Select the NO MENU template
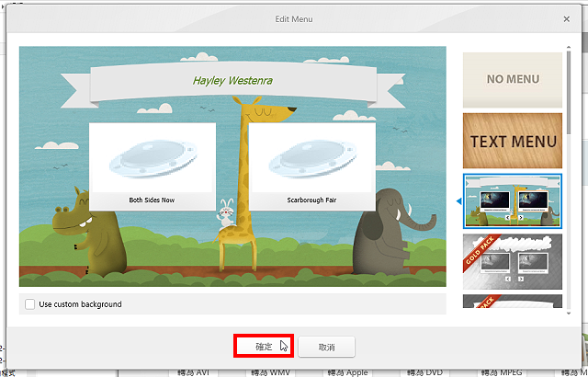The image size is (588, 377). [x=513, y=80]
